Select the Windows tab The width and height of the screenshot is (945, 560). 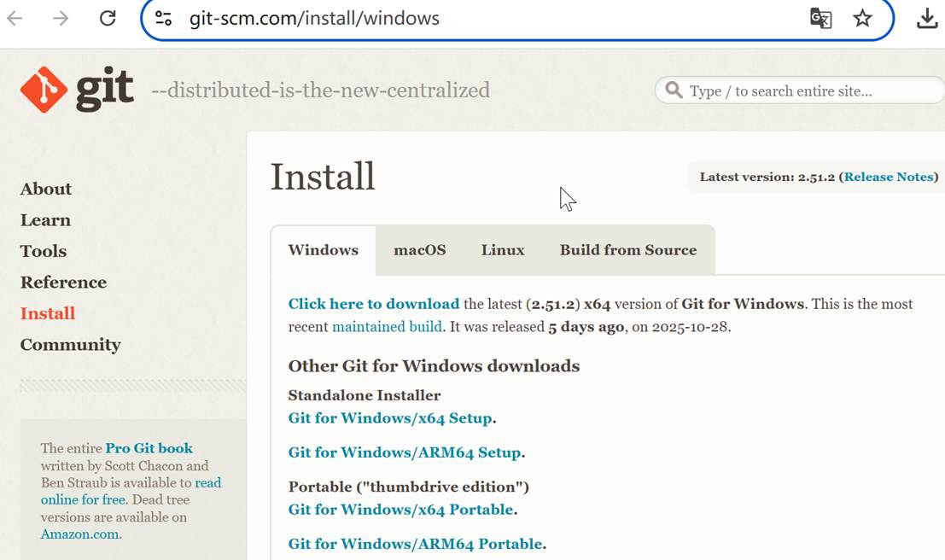(323, 250)
